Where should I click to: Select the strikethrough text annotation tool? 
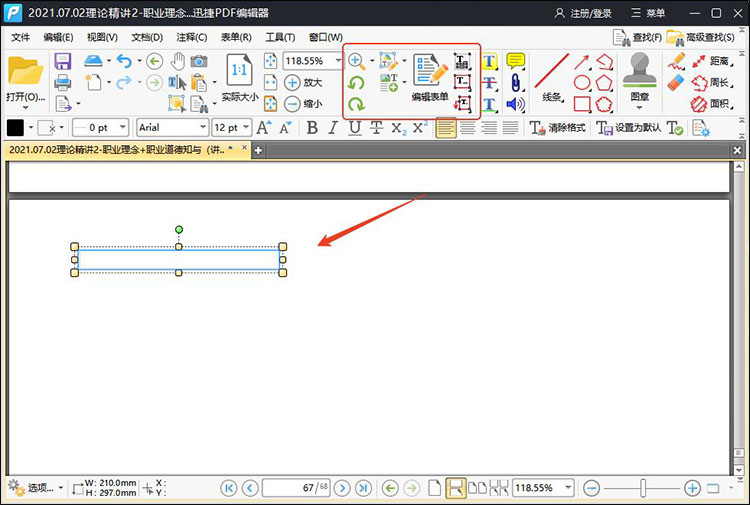pyautogui.click(x=489, y=82)
